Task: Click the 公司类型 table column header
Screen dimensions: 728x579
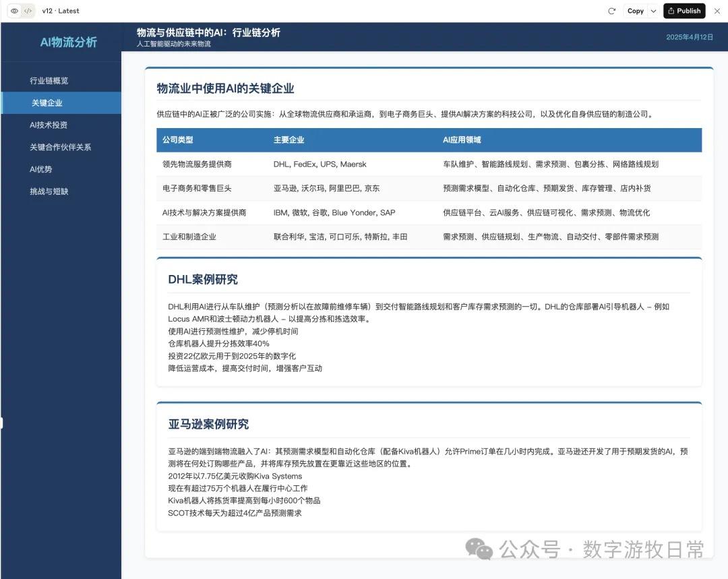Action: tap(177, 140)
